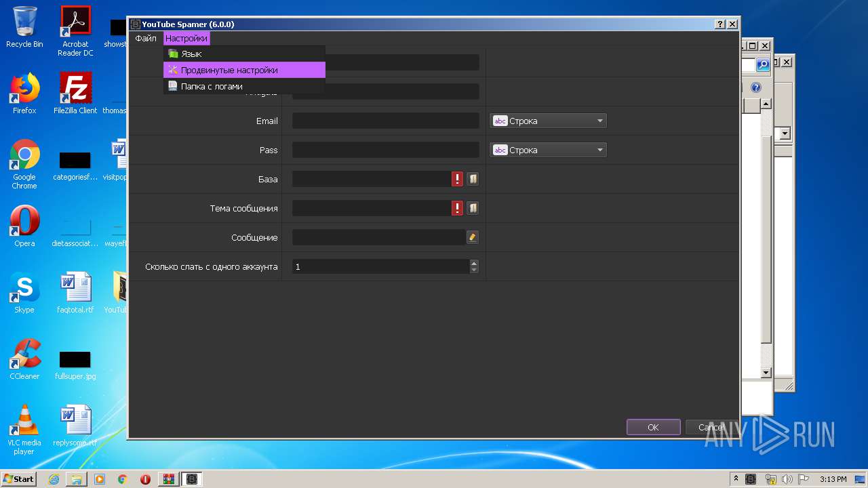
Task: Click the Pass input field
Action: coord(386,150)
